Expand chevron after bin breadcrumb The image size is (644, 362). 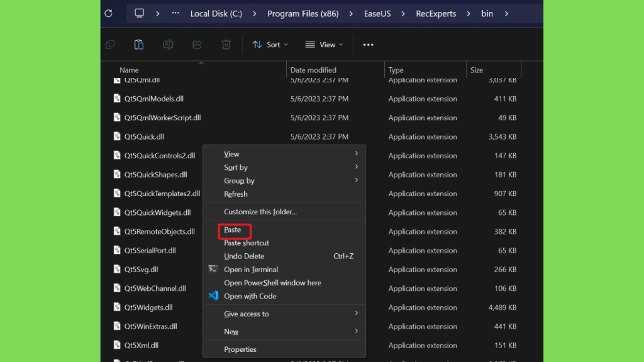pyautogui.click(x=506, y=14)
